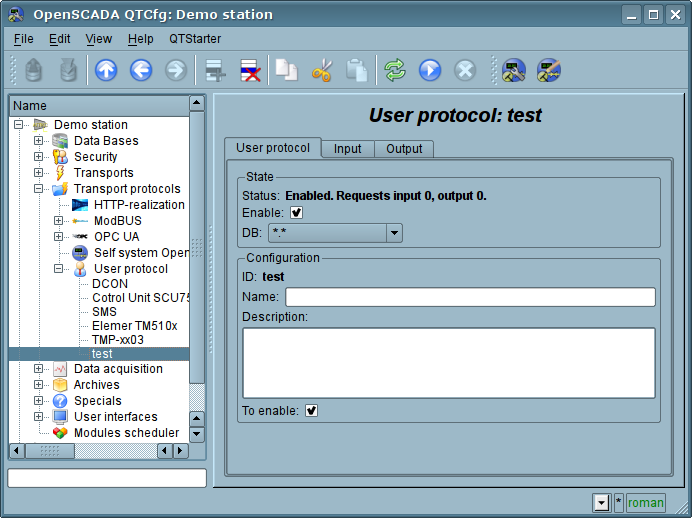The height and width of the screenshot is (518, 692).
Task: Click the Save to DB toolbar icon
Action: (68, 70)
